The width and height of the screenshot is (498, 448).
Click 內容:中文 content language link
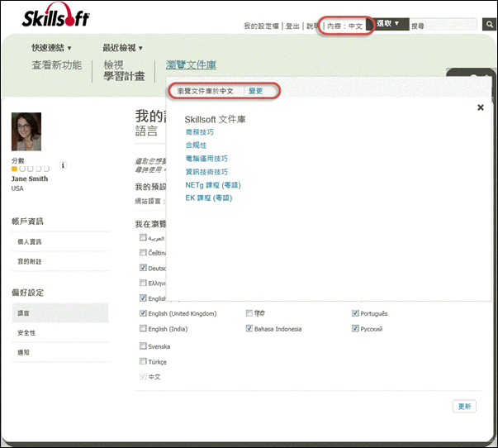coord(344,26)
